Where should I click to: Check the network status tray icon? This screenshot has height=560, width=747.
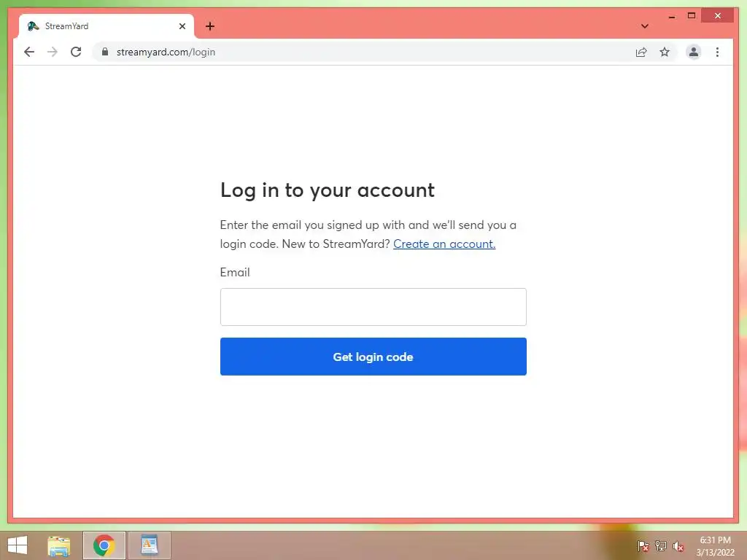(661, 546)
